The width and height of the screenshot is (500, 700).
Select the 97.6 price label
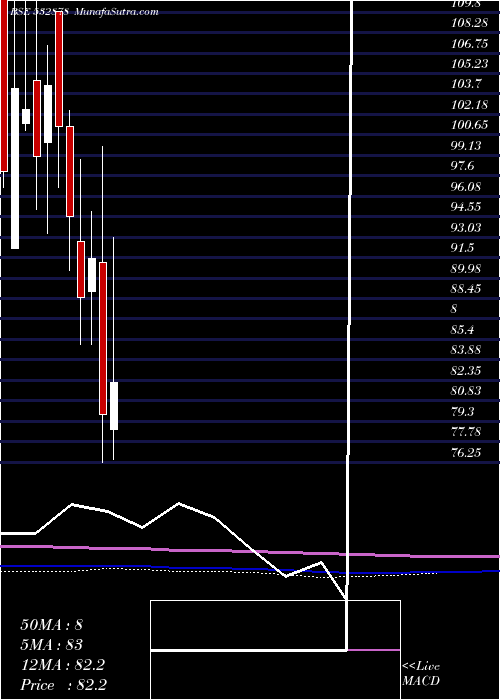click(463, 167)
